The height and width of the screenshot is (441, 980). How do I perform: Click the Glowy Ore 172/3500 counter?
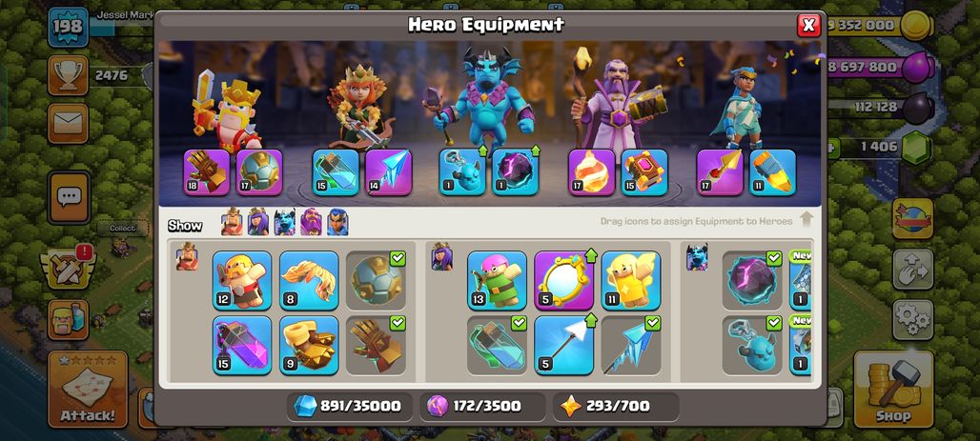(x=482, y=406)
